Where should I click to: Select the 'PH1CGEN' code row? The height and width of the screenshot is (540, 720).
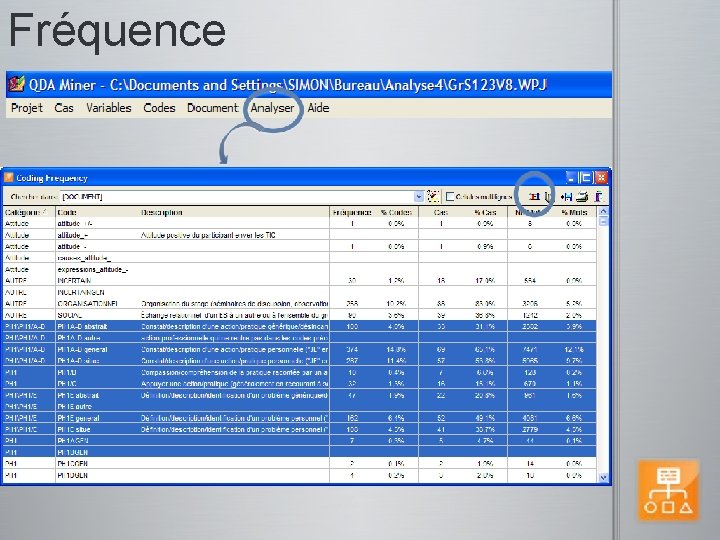pyautogui.click(x=299, y=464)
